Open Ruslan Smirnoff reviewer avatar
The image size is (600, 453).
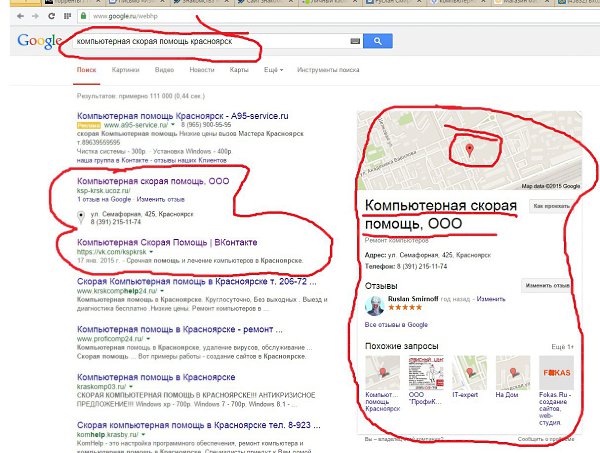click(375, 305)
